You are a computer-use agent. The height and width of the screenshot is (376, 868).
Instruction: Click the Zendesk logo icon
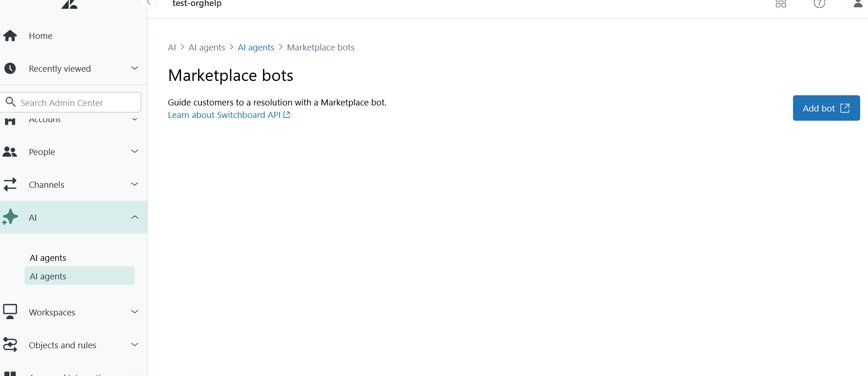tap(69, 5)
